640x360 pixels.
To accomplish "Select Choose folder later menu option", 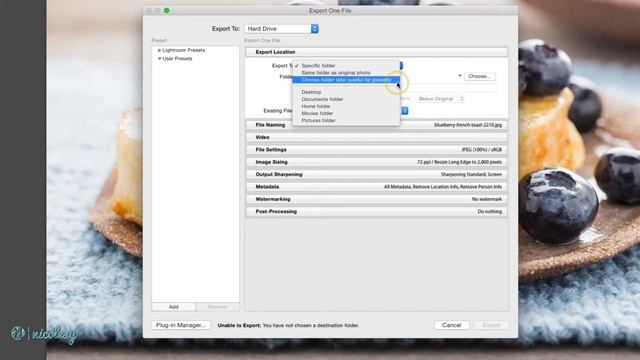I will click(x=346, y=80).
